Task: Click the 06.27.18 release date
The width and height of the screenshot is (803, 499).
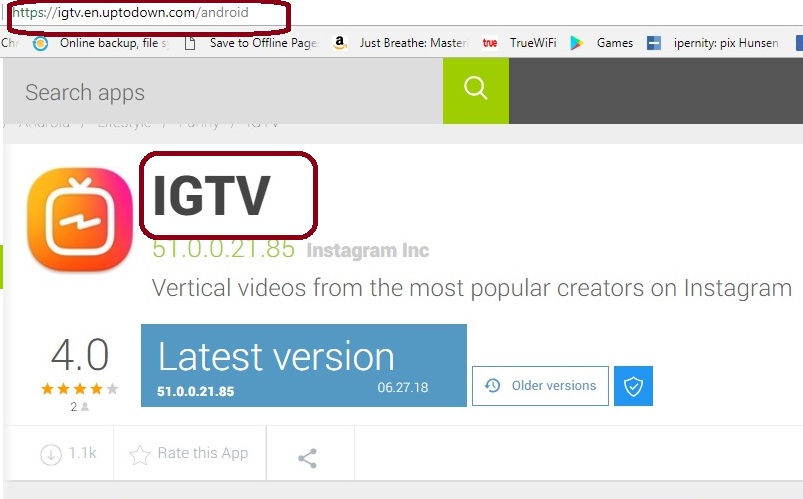Action: pyautogui.click(x=403, y=387)
